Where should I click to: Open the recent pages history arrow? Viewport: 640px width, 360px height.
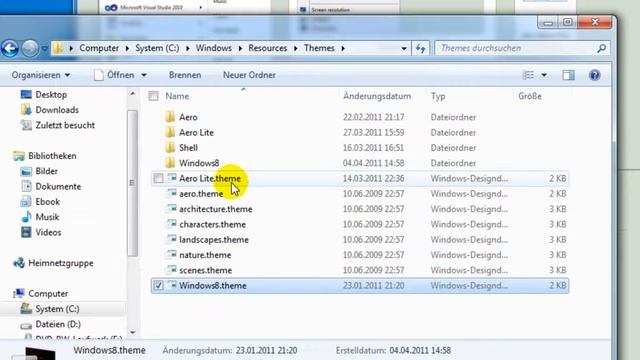click(x=44, y=49)
